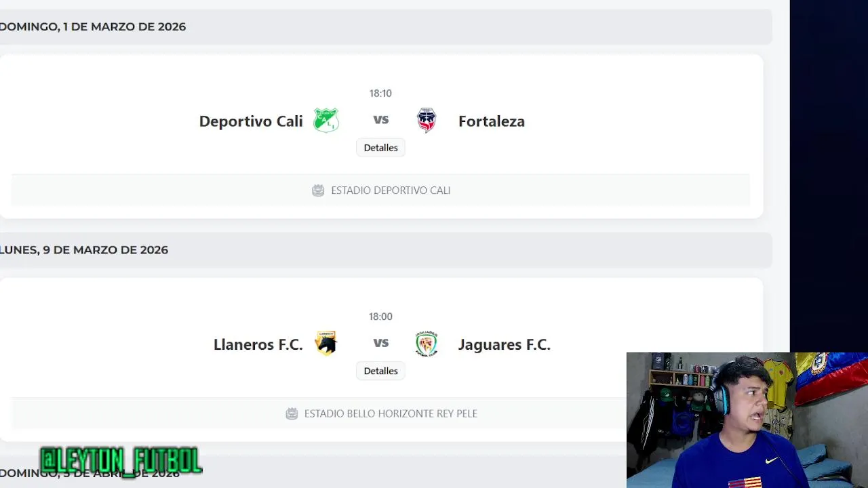Click the streamer webcam overlay
The height and width of the screenshot is (488, 868).
[747, 420]
